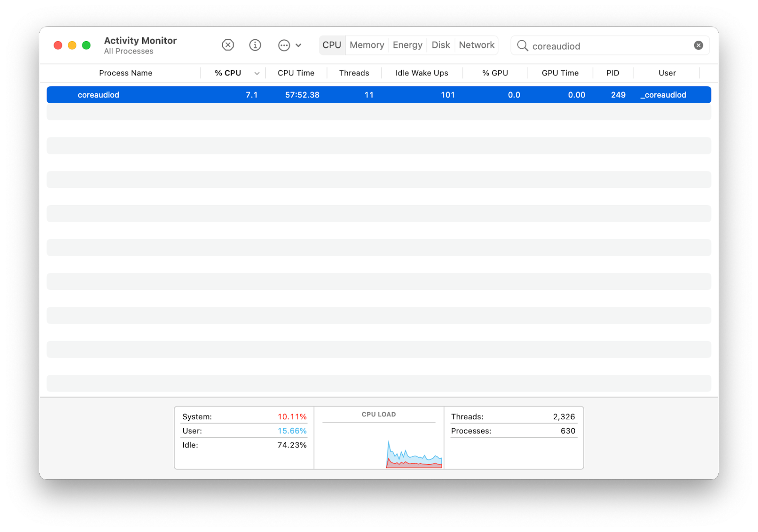Sort by User column header
758x532 pixels.
tap(667, 73)
